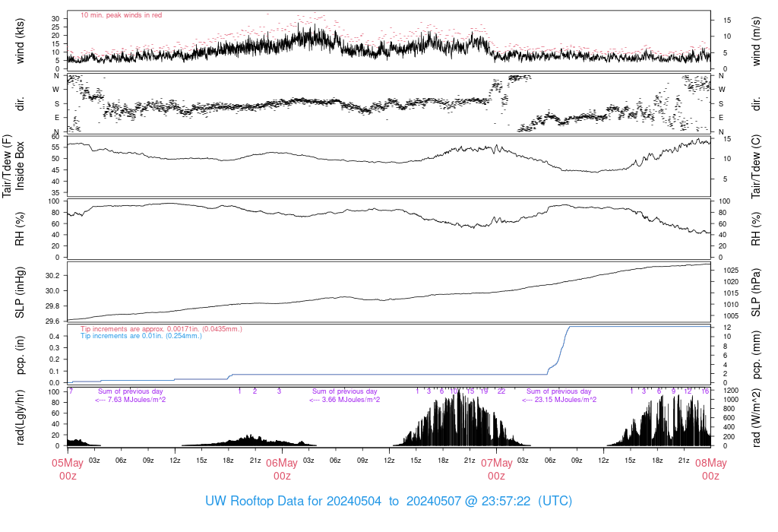Click the left 'dir.' axis label
The width and height of the screenshot is (778, 532).
point(20,103)
